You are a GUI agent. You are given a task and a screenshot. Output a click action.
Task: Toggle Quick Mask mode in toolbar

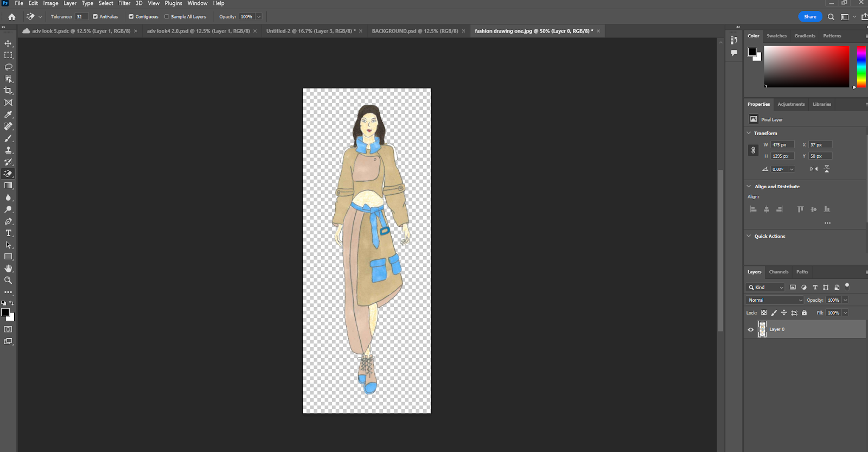point(8,329)
